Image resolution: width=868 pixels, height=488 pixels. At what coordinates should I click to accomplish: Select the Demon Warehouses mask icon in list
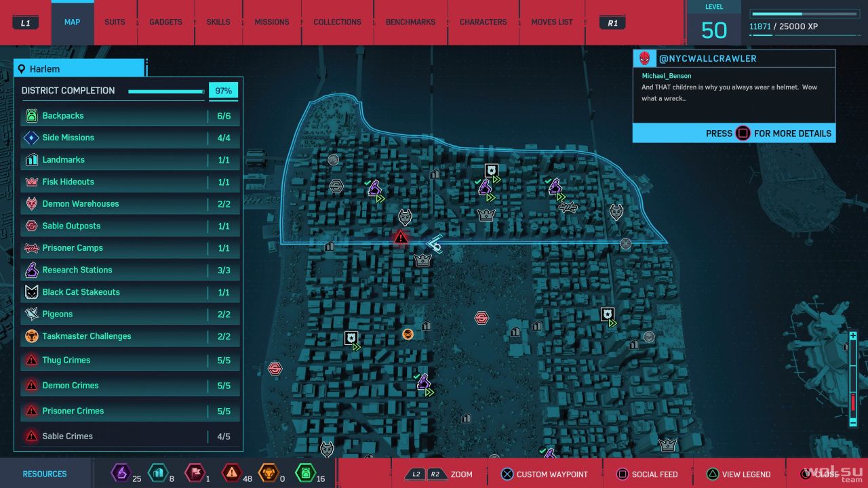tap(31, 204)
